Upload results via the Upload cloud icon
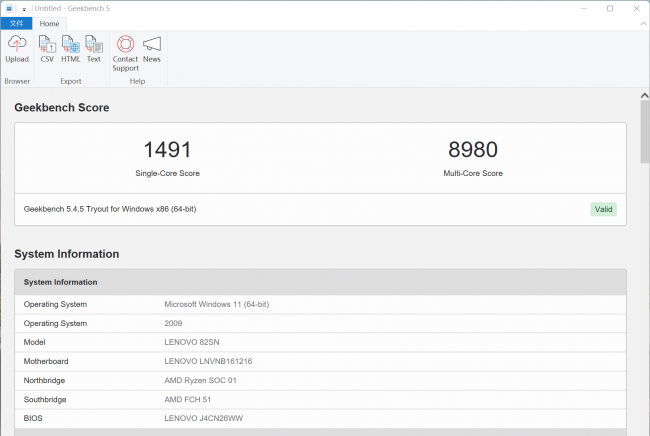 tap(17, 49)
